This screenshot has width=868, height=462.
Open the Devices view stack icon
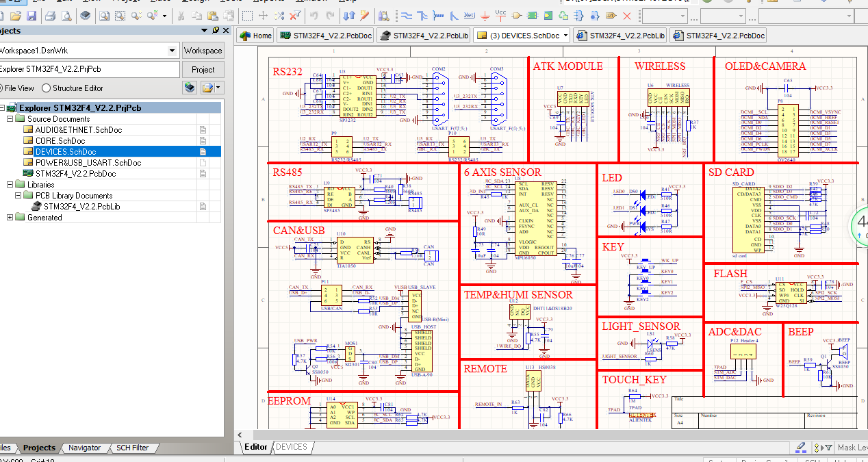[85, 15]
